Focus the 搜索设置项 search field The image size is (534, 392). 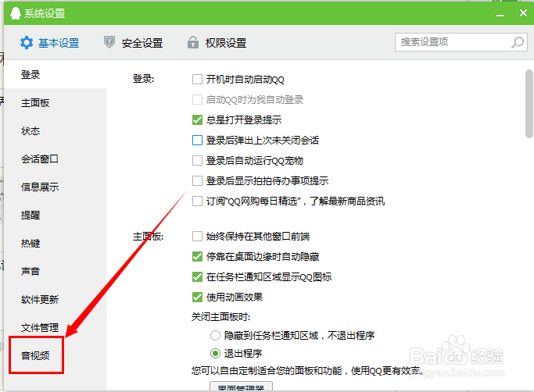pyautogui.click(x=461, y=42)
